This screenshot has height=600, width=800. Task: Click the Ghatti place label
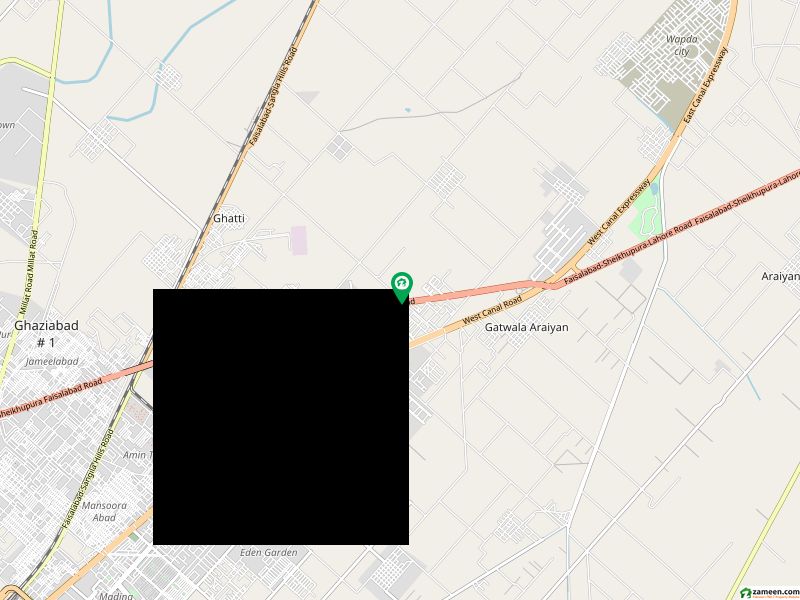pyautogui.click(x=229, y=218)
